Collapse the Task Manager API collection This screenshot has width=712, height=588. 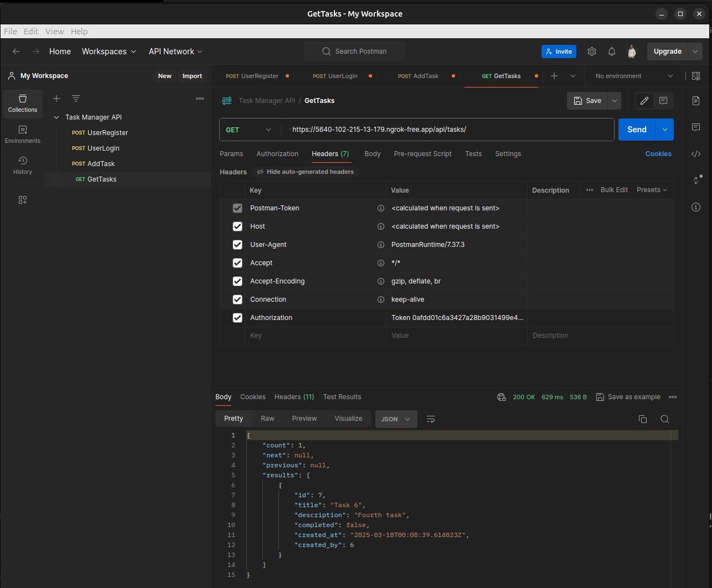[56, 117]
